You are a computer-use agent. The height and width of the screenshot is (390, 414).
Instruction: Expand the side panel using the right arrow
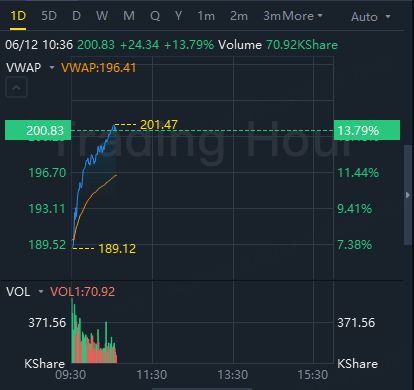coord(408,195)
